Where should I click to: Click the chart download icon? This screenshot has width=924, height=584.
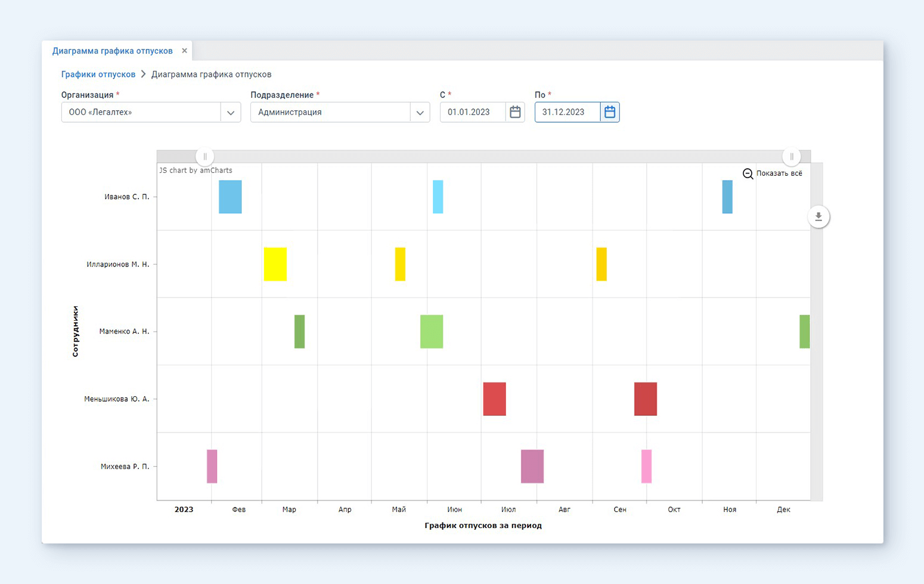(x=818, y=217)
